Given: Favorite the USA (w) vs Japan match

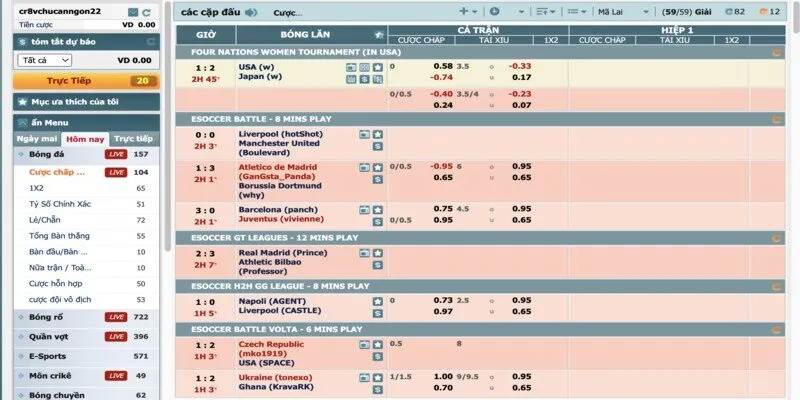Looking at the screenshot, I should click(x=378, y=67).
